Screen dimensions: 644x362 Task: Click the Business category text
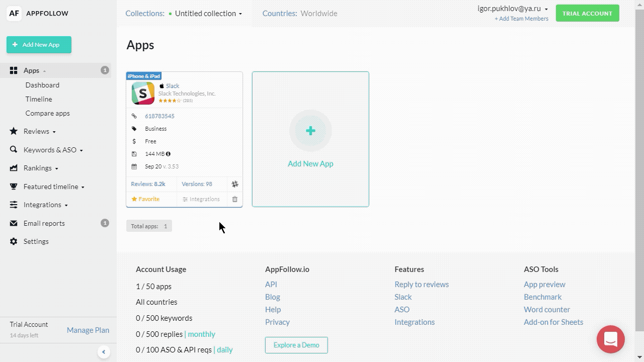pyautogui.click(x=156, y=129)
